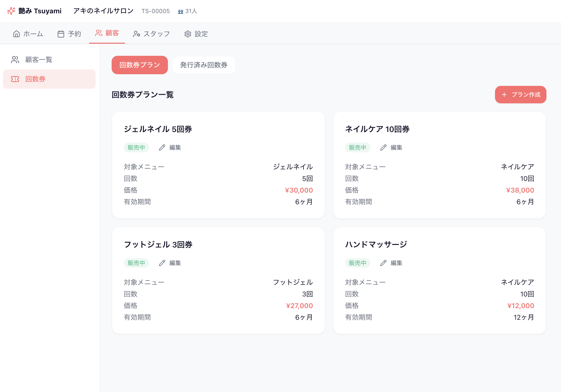Go to the スタッフ tab
The height and width of the screenshot is (392, 561).
(x=151, y=34)
